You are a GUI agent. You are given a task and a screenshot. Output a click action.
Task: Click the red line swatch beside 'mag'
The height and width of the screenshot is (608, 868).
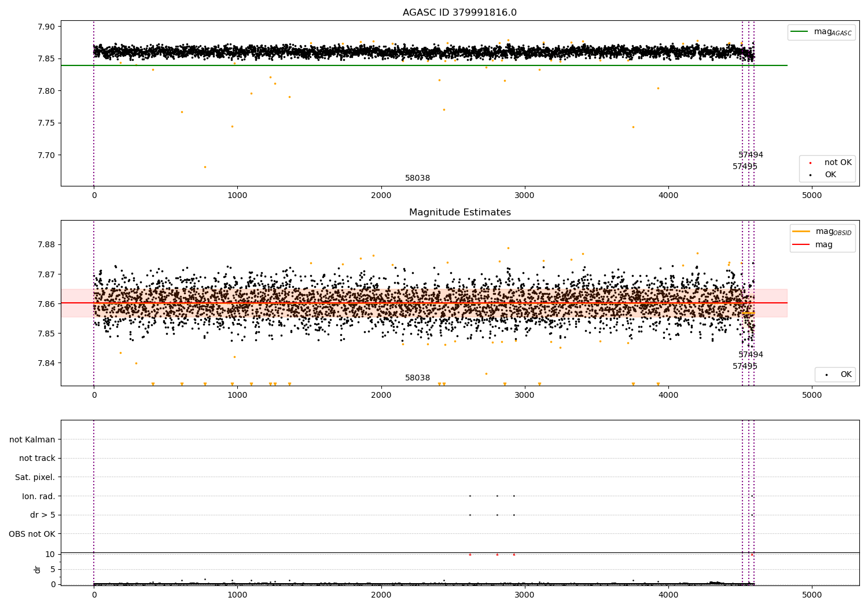click(801, 245)
